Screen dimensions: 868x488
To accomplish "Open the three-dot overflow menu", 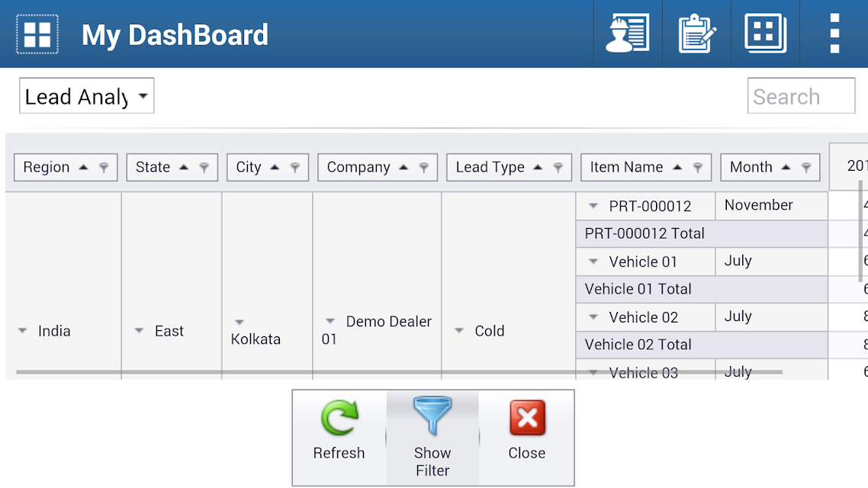I will [834, 34].
